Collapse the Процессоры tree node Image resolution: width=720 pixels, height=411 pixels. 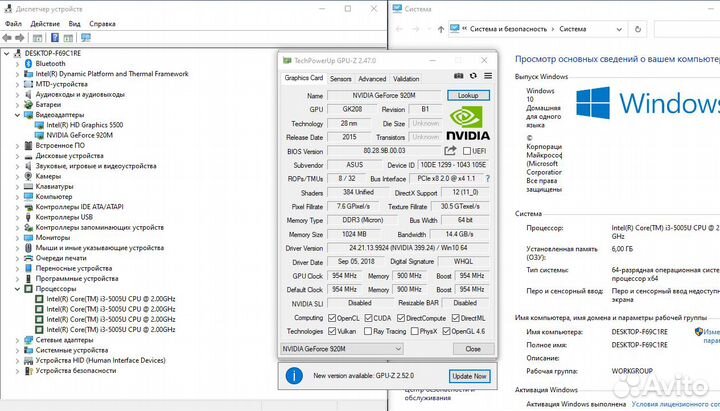tap(17, 289)
